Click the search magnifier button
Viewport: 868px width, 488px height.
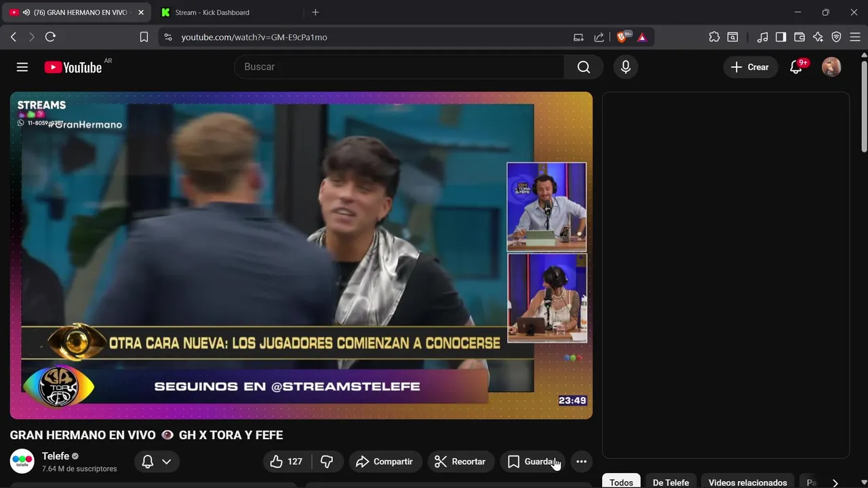pyautogui.click(x=584, y=67)
